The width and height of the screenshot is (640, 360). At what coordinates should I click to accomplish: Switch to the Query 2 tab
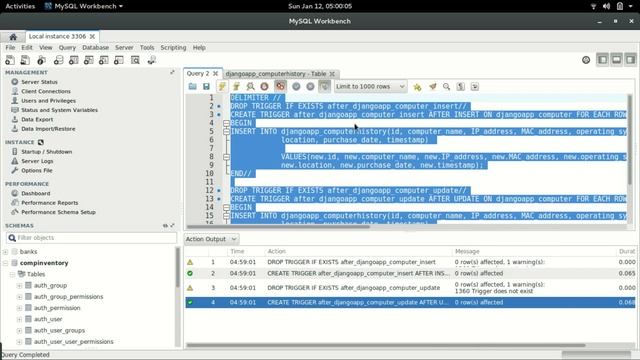198,73
